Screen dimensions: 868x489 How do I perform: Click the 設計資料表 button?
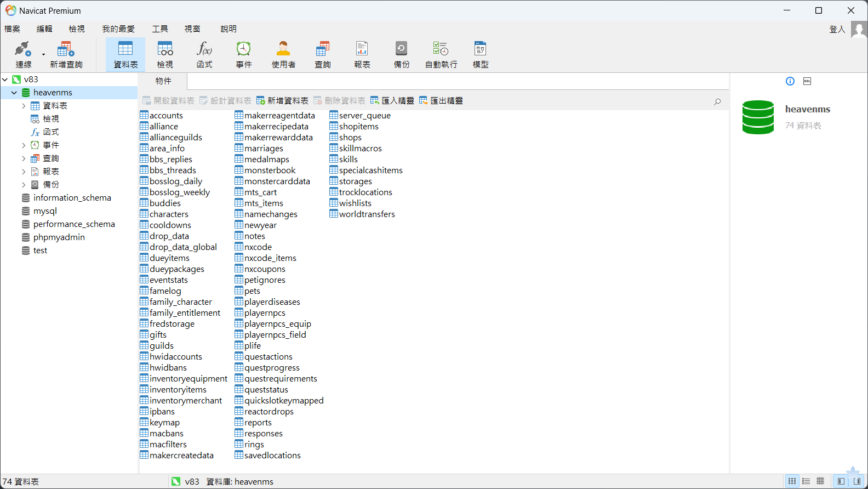[225, 101]
